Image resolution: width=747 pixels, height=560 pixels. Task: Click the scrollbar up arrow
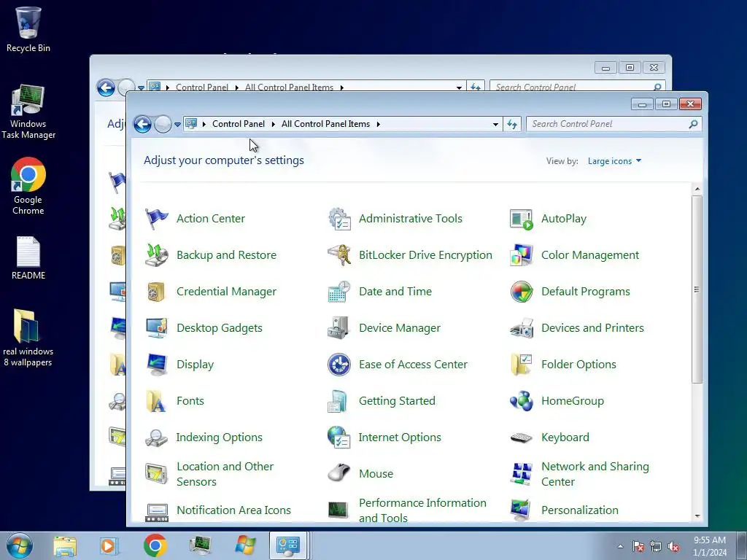697,189
